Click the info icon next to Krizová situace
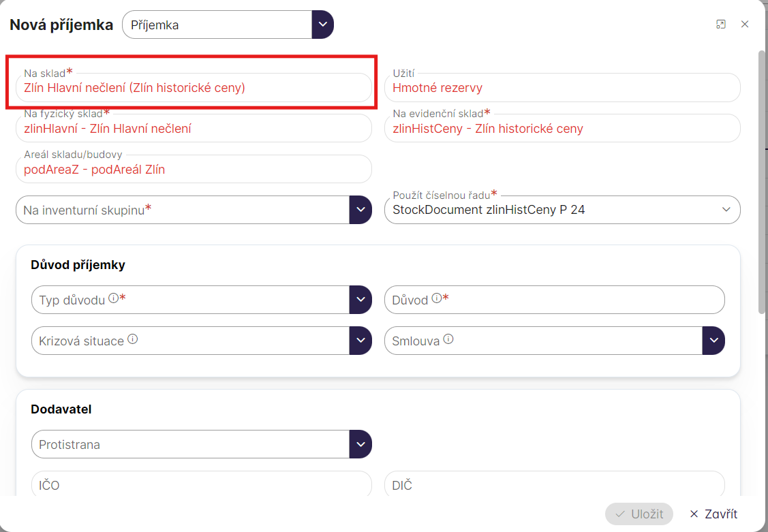The image size is (768, 532). [132, 339]
